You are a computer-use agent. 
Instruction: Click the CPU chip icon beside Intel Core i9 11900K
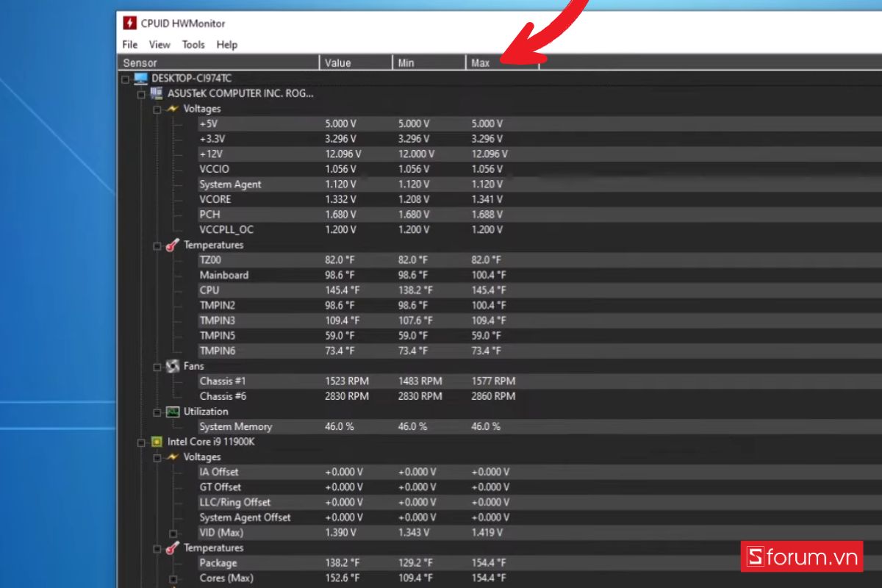tap(156, 442)
